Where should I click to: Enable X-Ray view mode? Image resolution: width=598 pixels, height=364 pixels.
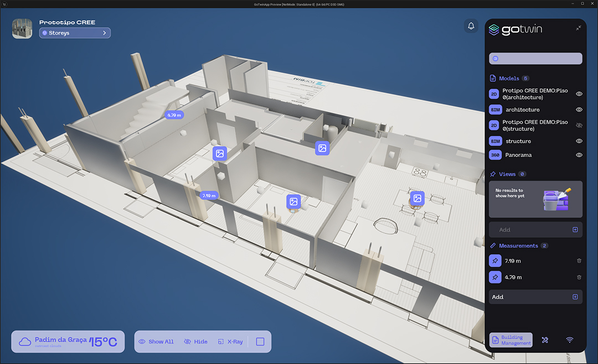[230, 342]
